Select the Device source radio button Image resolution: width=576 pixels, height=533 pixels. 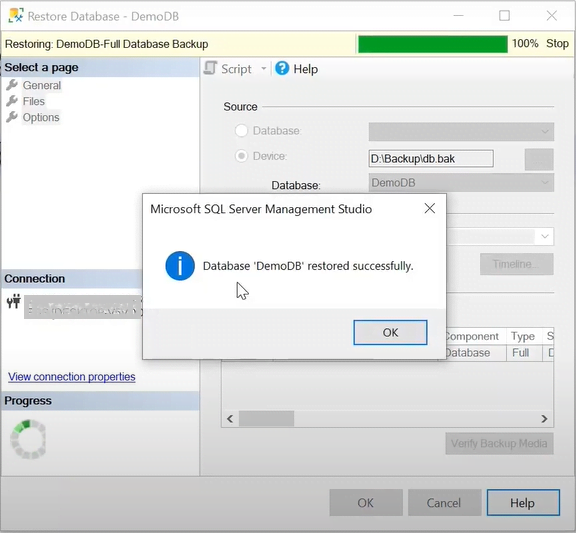click(x=241, y=156)
